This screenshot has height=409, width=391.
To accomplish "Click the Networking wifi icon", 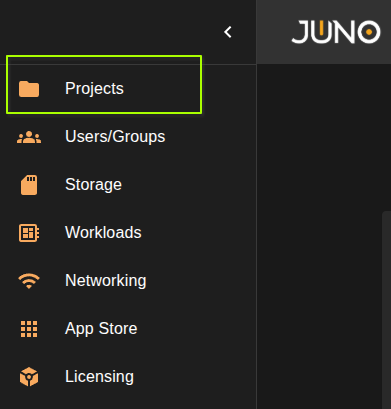I will pyautogui.click(x=29, y=281).
